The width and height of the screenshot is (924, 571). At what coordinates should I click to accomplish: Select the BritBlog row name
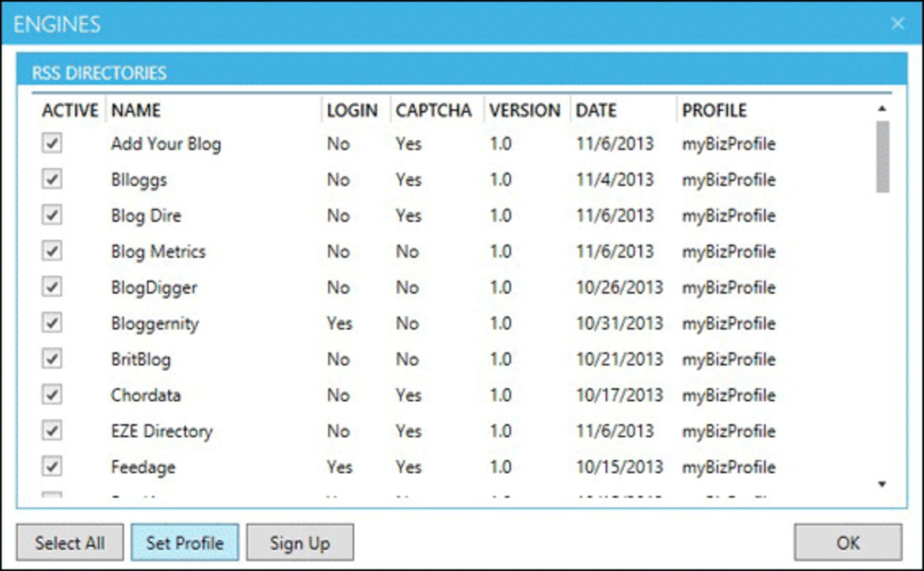pyautogui.click(x=141, y=359)
